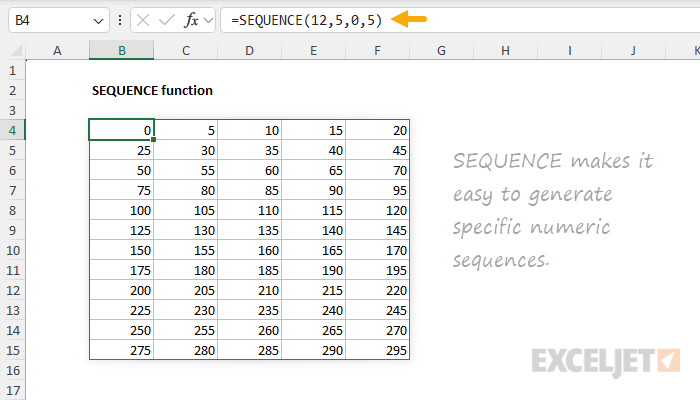Select cell containing 70

pyautogui.click(x=378, y=170)
